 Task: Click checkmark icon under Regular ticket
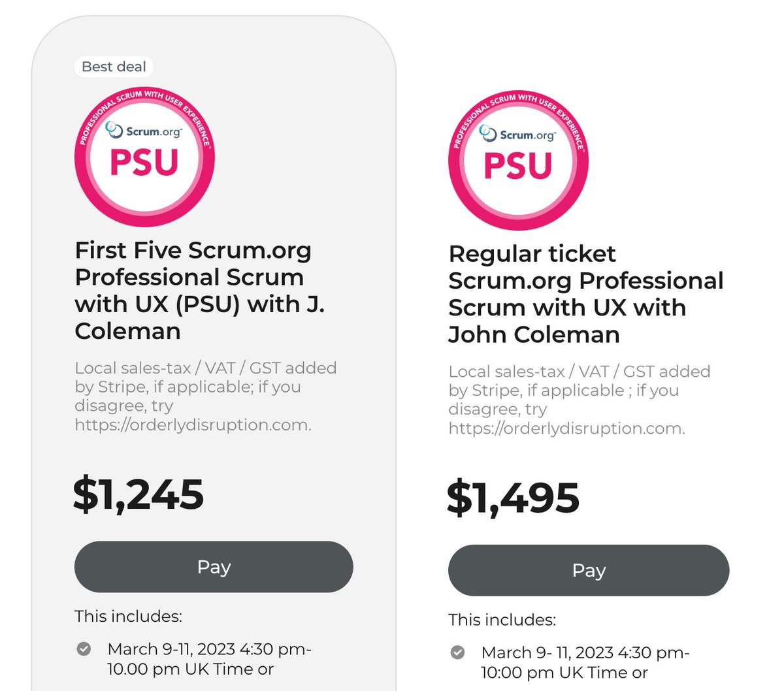pyautogui.click(x=457, y=652)
